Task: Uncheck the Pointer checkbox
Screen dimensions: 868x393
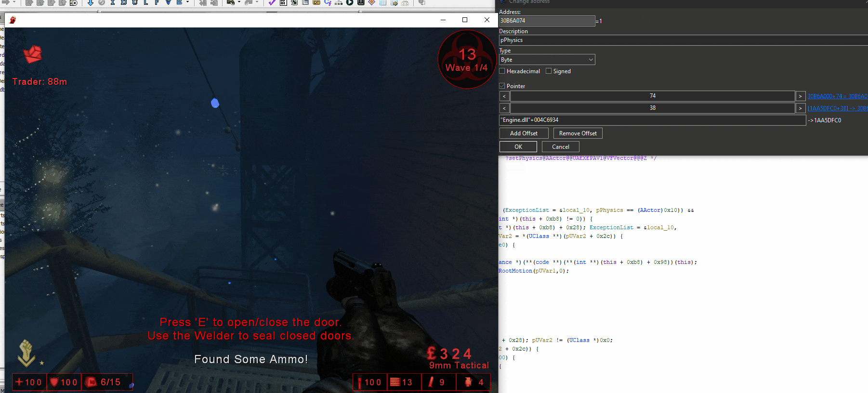Action: coord(502,86)
